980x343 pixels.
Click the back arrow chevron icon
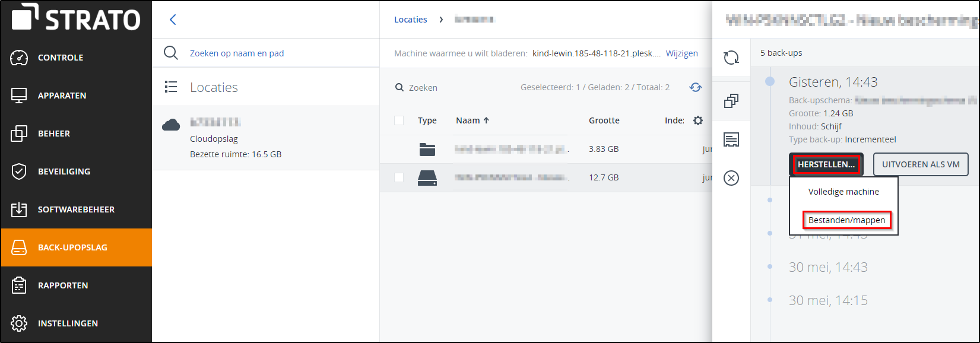[x=173, y=20]
